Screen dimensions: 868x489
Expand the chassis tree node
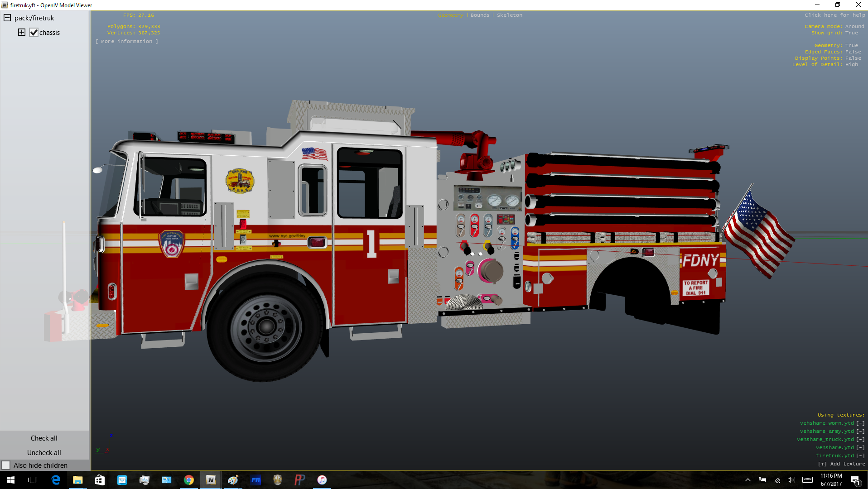coord(22,32)
